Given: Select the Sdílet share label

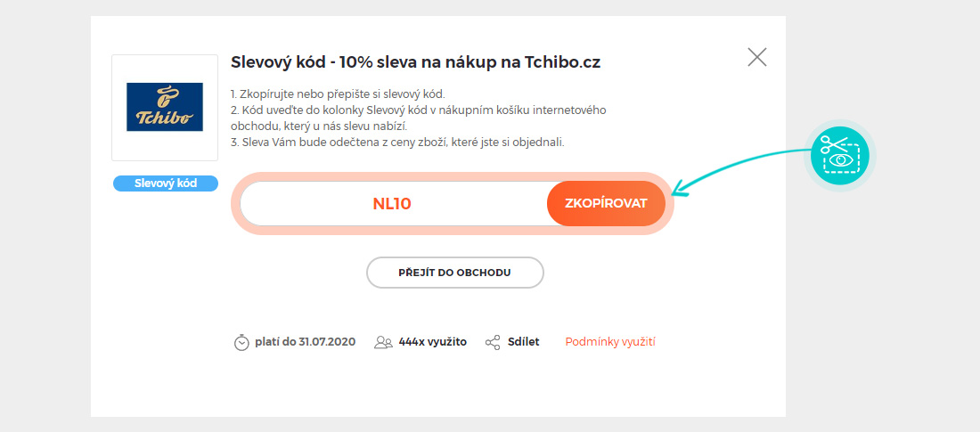Looking at the screenshot, I should (x=524, y=342).
